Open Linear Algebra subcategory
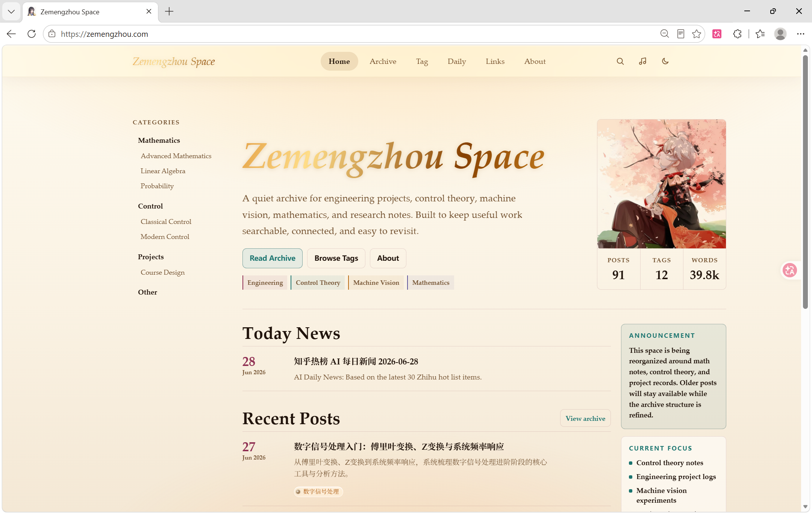812x514 pixels. point(163,171)
